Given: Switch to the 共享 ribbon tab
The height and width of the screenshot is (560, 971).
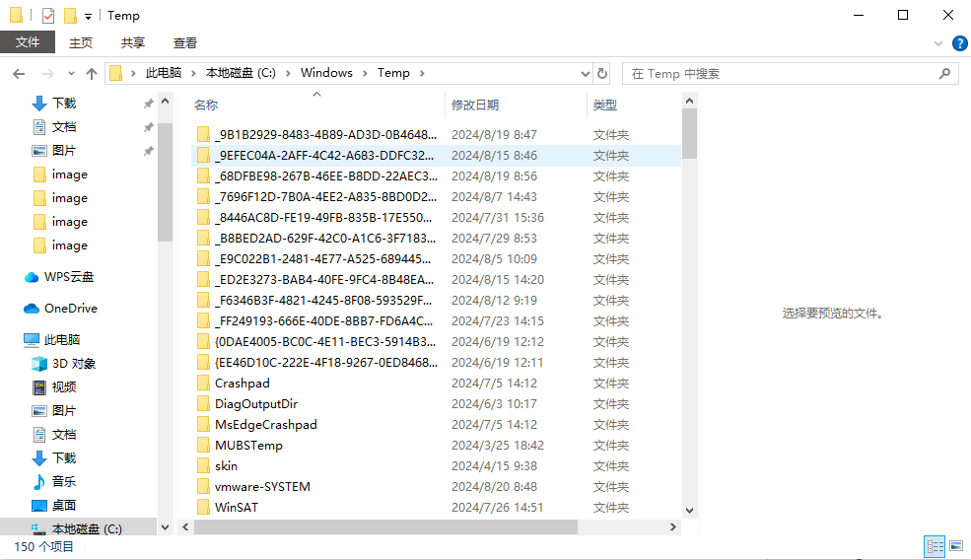Looking at the screenshot, I should coord(132,42).
